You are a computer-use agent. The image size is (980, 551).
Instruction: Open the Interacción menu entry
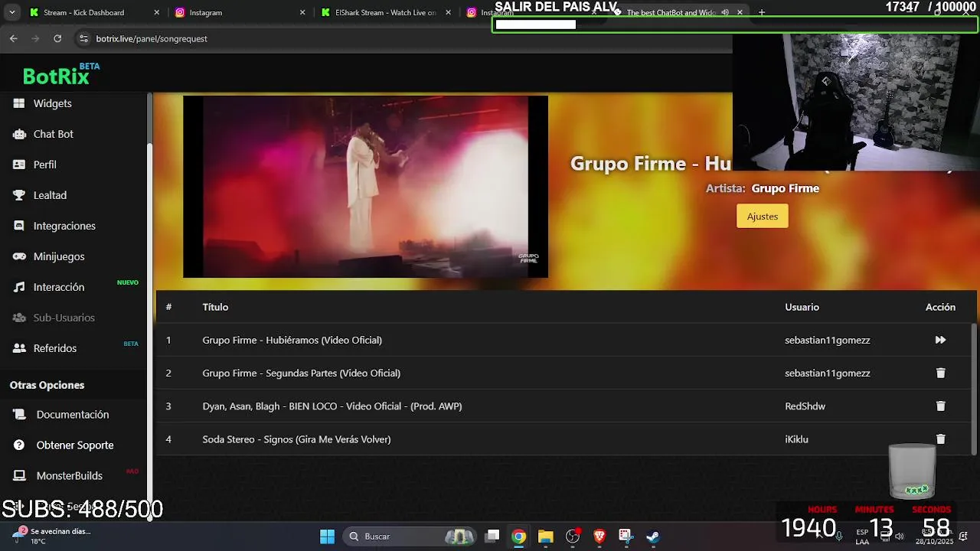click(x=59, y=287)
